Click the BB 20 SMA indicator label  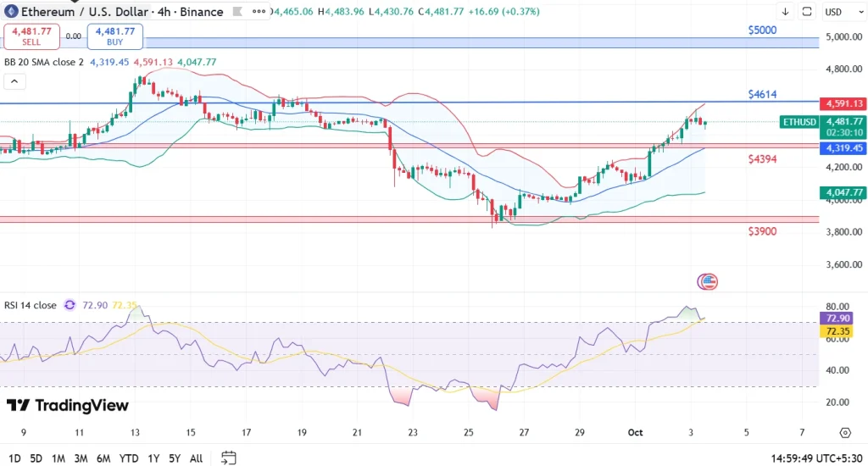coord(44,62)
